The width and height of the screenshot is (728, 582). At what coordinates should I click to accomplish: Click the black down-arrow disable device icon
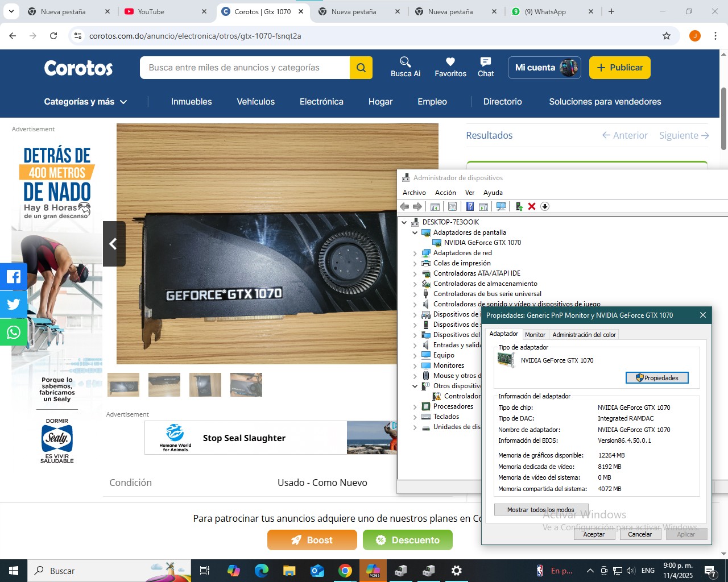coord(545,206)
